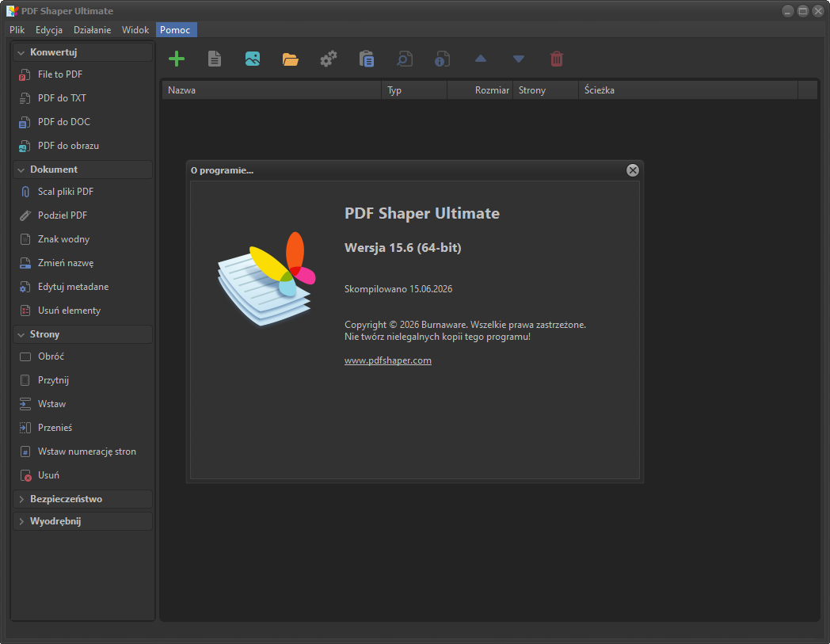This screenshot has height=644, width=830.
Task: Click the Wstaw insert icon
Action: click(x=25, y=404)
